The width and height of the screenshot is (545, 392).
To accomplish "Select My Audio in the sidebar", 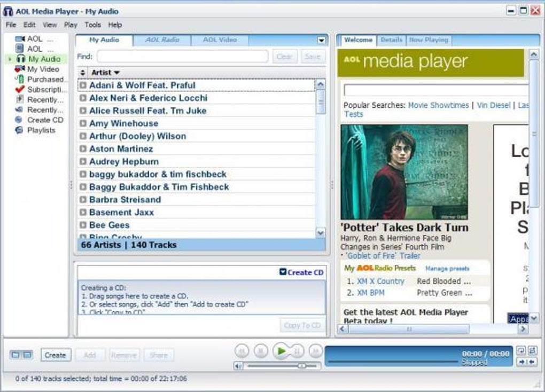I will 39,59.
